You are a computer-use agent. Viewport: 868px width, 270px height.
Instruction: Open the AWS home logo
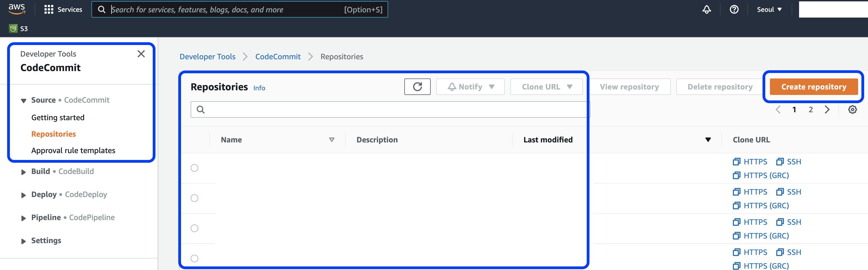click(x=16, y=9)
